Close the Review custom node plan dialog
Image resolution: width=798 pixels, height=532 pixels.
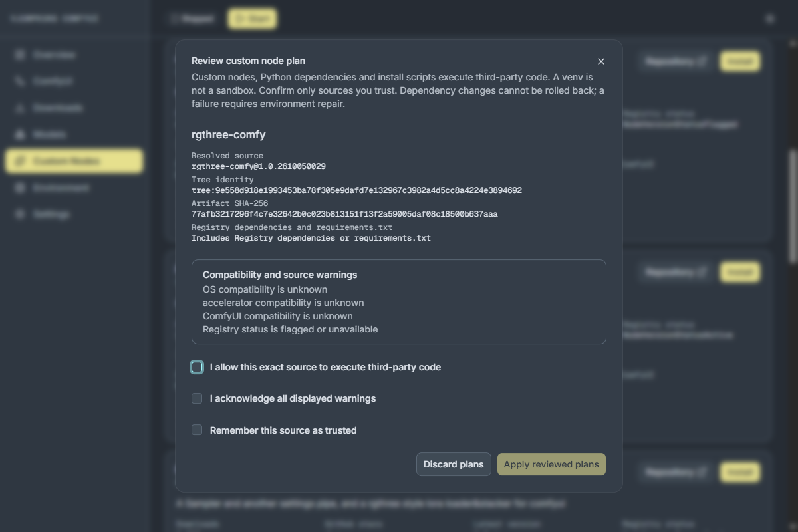click(601, 61)
